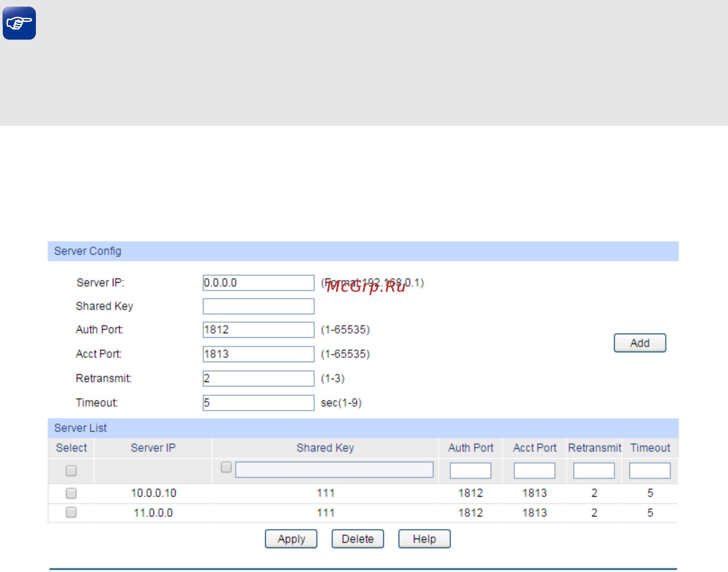Click the Retransmit column header

[x=594, y=448]
